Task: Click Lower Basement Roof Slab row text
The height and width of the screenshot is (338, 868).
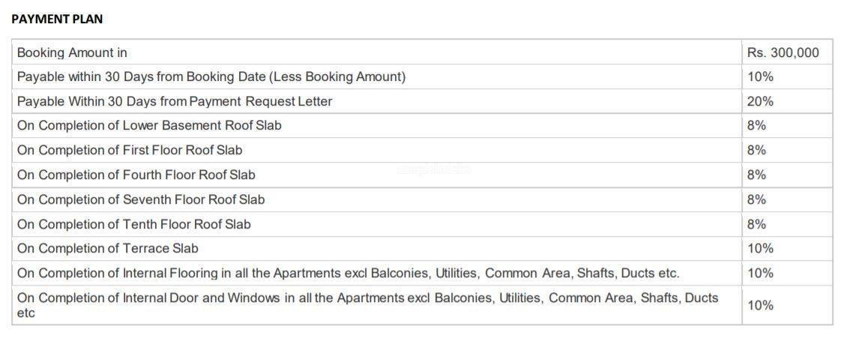Action: coord(149,125)
